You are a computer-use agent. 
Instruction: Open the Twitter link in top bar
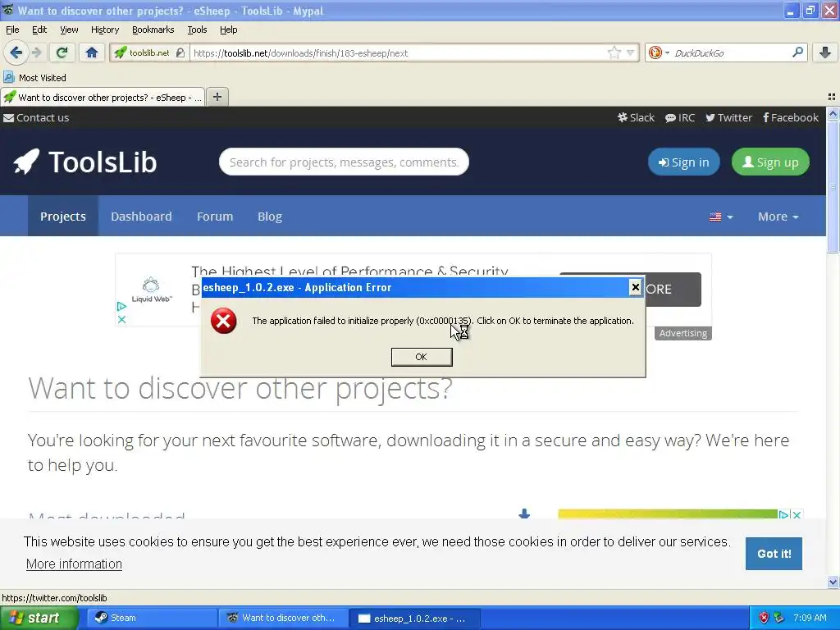728,117
